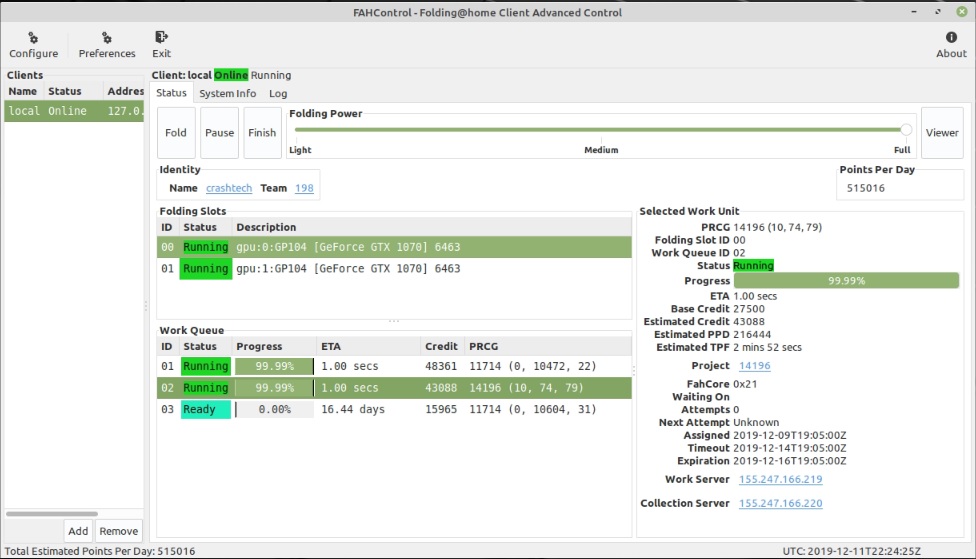Minimize the FAHControl window
Image resolution: width=976 pixels, height=559 pixels.
tap(914, 12)
